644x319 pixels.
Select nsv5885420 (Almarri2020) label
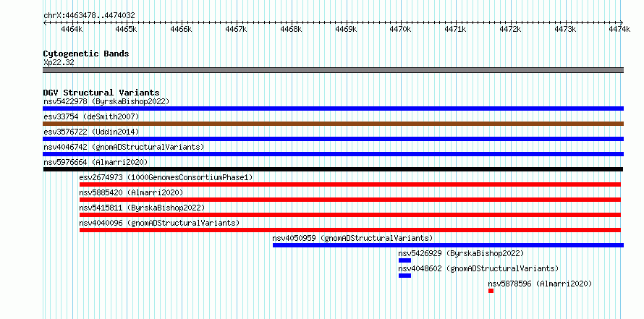(x=131, y=192)
